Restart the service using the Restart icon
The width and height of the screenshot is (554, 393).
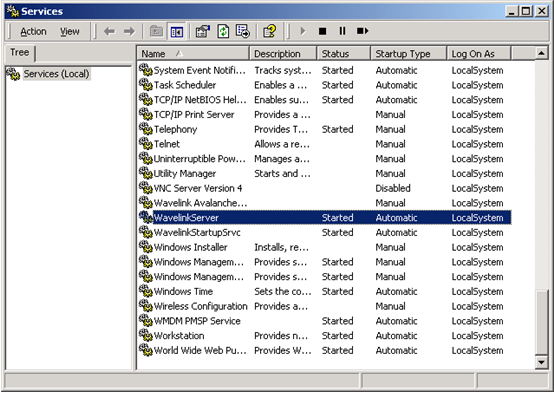363,31
